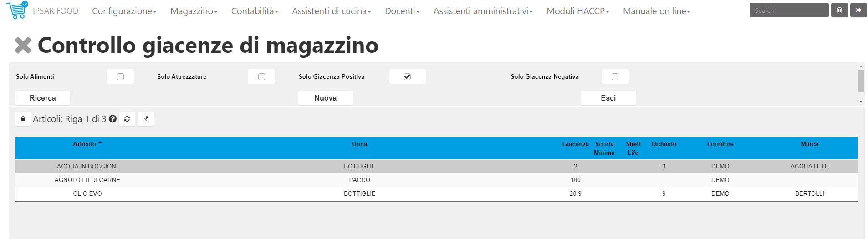
Task: Export the grid with the Excel icon
Action: tap(146, 119)
